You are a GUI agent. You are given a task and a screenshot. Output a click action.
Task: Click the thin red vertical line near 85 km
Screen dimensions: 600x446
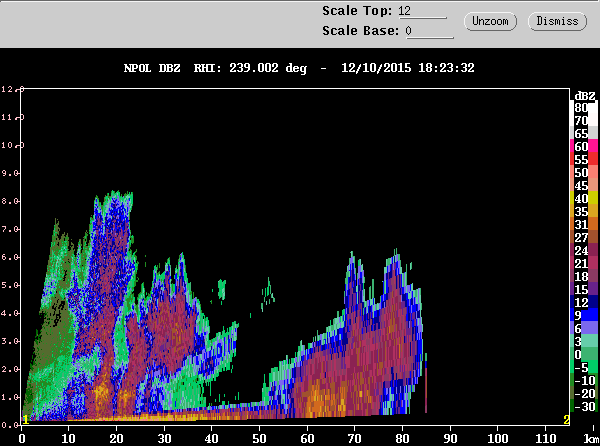[426, 390]
